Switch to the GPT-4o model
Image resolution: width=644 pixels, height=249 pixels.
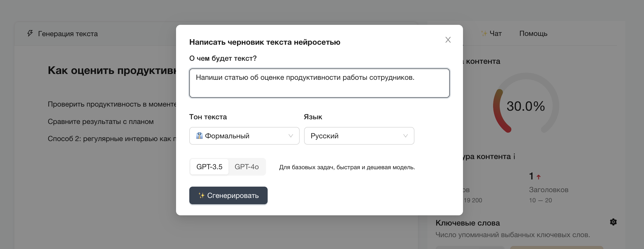pyautogui.click(x=247, y=166)
